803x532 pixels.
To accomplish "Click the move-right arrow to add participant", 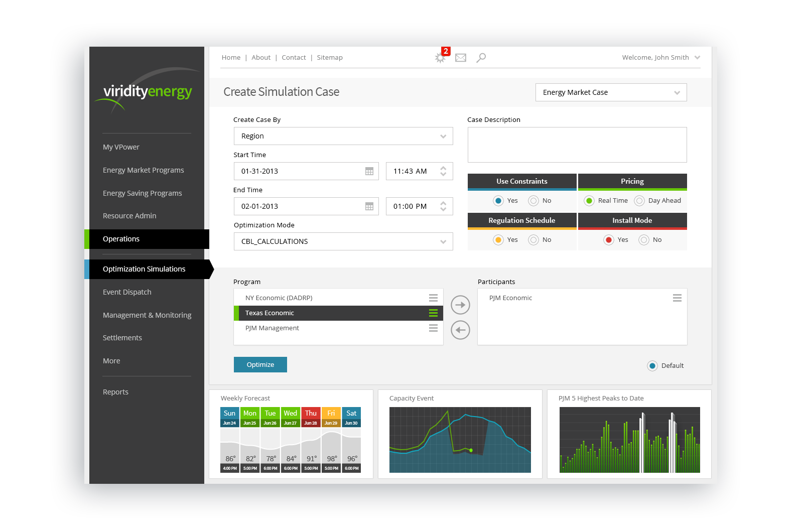I will click(460, 305).
